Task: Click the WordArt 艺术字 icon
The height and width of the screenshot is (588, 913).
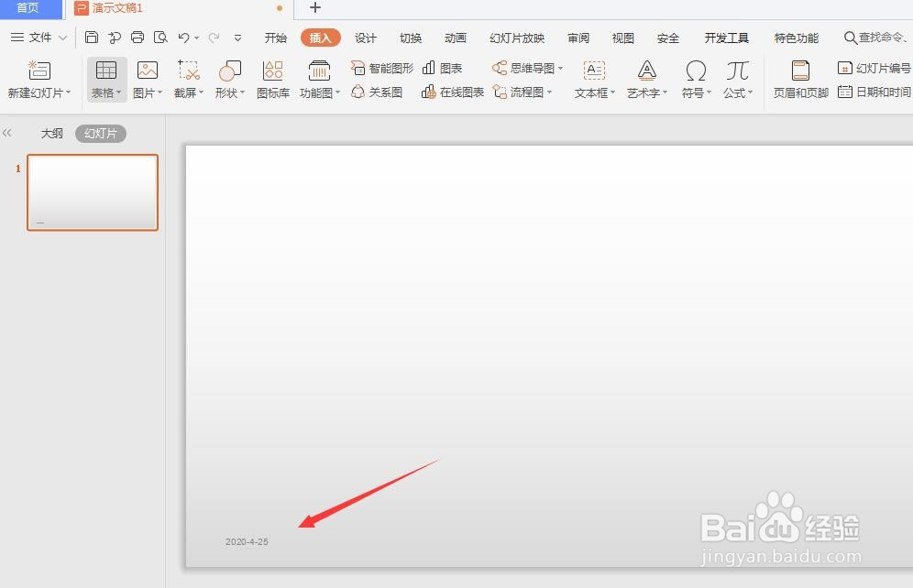Action: [x=646, y=71]
